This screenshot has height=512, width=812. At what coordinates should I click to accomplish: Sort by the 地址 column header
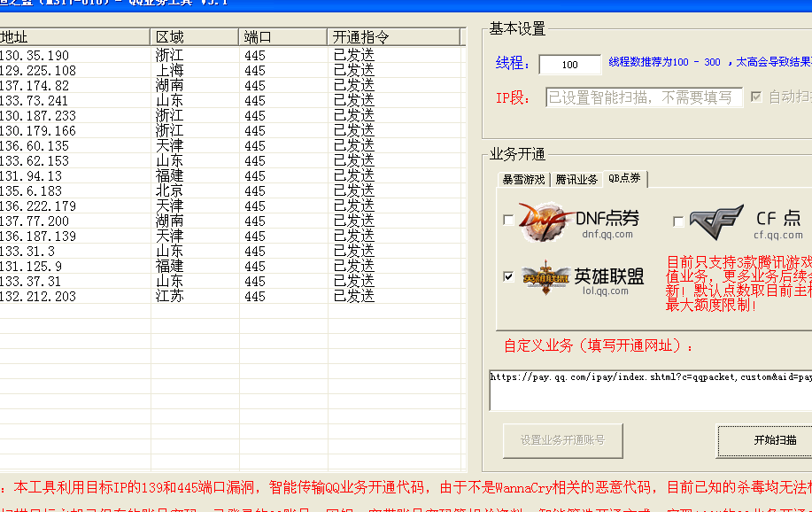click(x=74, y=37)
